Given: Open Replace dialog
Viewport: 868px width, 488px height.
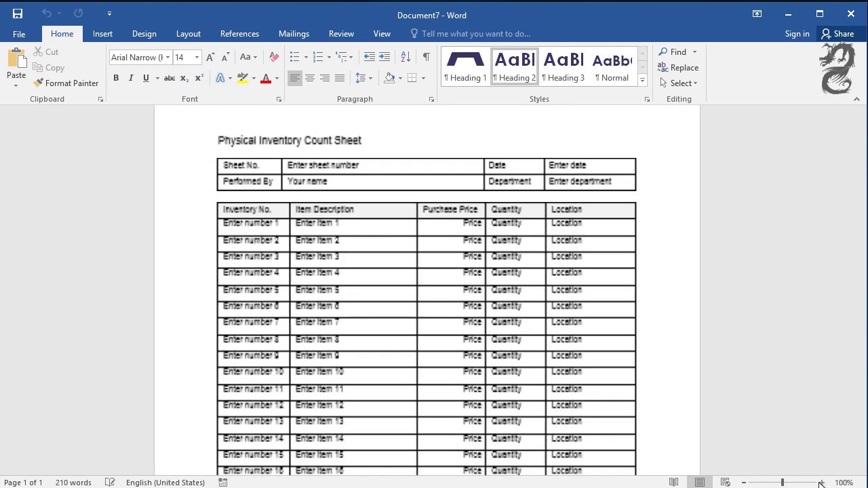Looking at the screenshot, I should coord(678,68).
